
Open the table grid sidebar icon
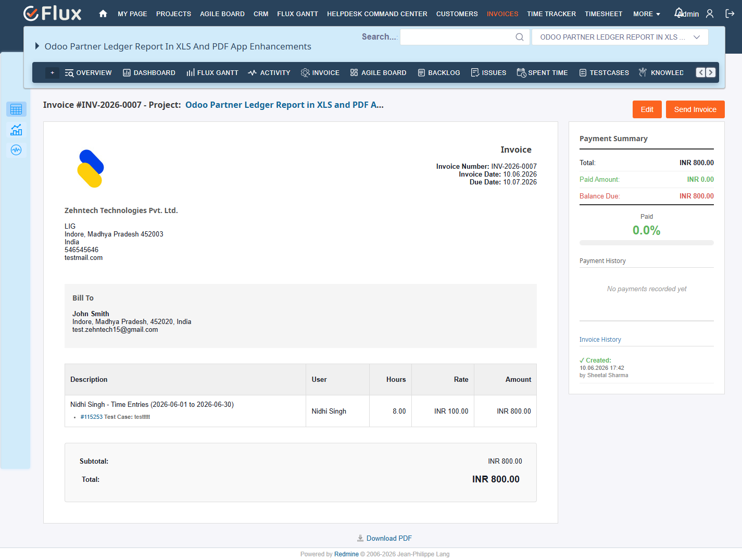tap(16, 109)
